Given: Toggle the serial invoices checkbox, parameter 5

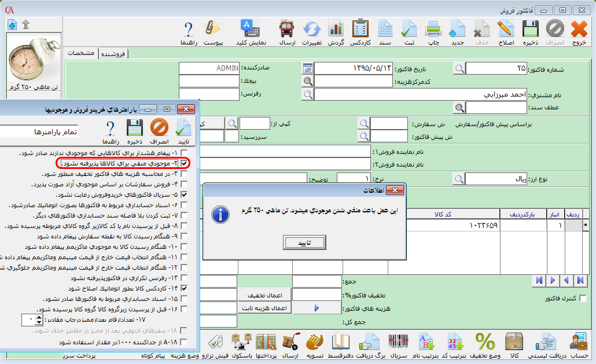Looking at the screenshot, I should tap(184, 194).
